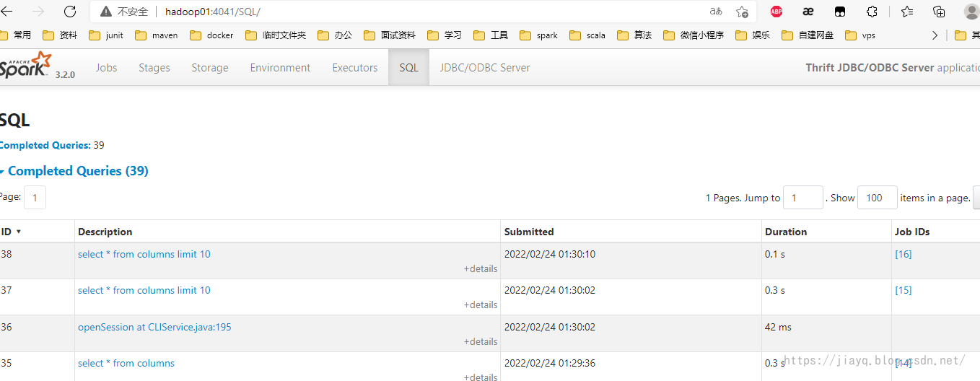The image size is (980, 381).
Task: Click the black square extension icon
Action: [x=840, y=12]
